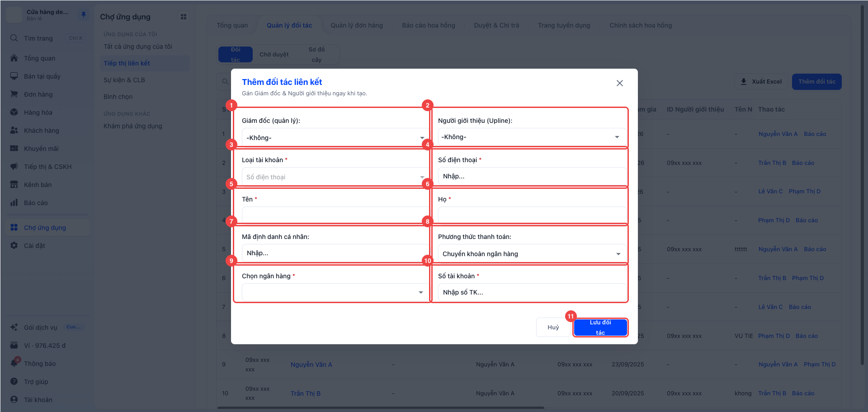Viewport: 868px width, 412px height.
Task: Open the Chọn ngân hàng dropdown
Action: [335, 292]
